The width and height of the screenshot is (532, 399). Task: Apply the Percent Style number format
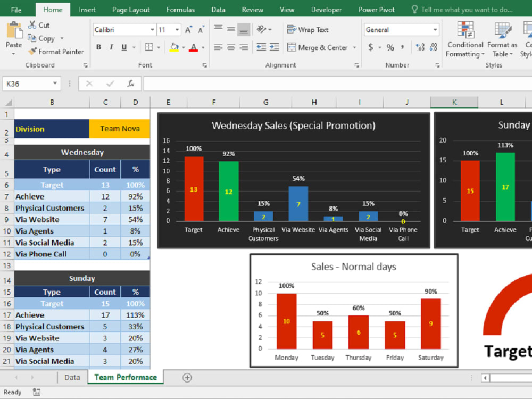click(x=390, y=47)
